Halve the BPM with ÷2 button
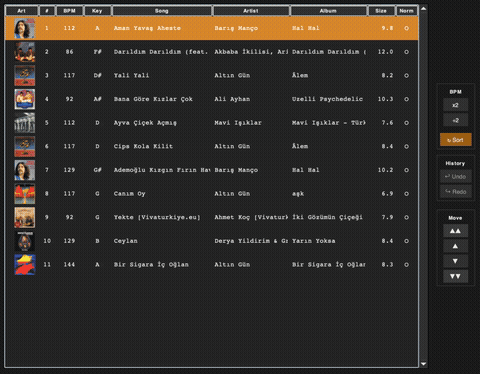This screenshot has width=480, height=374. coord(455,120)
